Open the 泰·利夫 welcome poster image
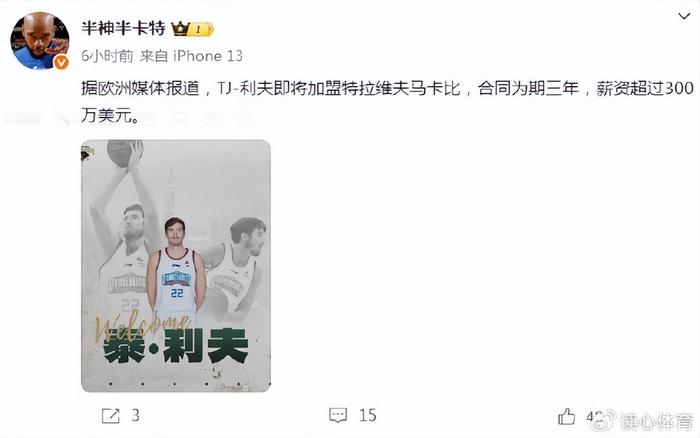The height and width of the screenshot is (438, 700). pyautogui.click(x=176, y=266)
